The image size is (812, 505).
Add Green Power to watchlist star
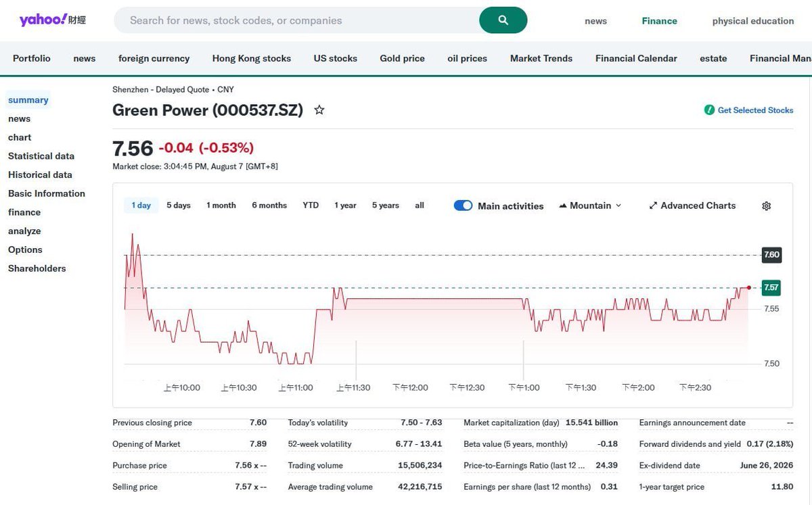[319, 110]
